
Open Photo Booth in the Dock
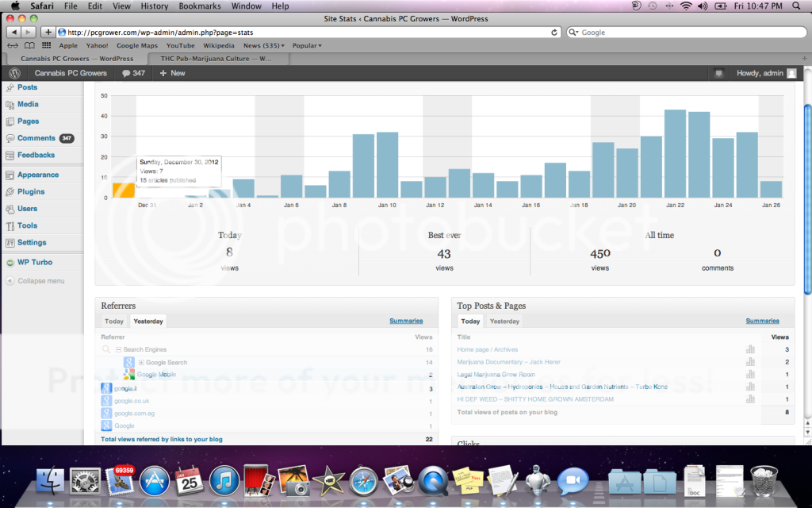259,480
